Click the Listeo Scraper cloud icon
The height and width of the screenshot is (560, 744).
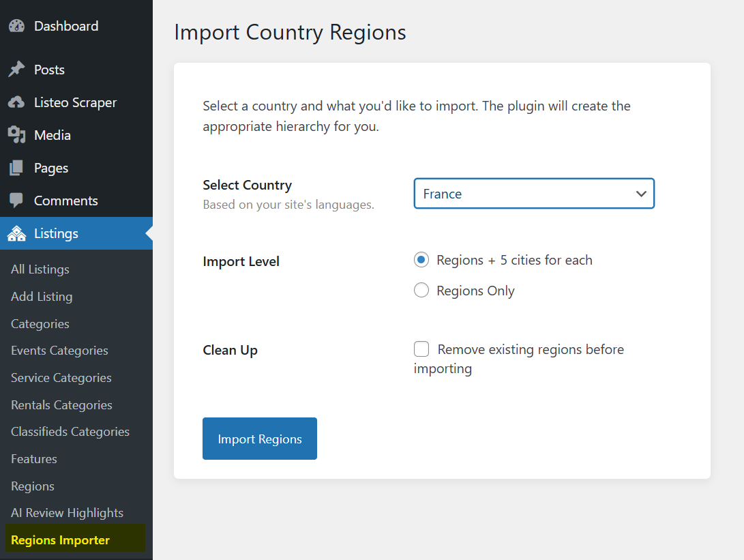point(16,102)
